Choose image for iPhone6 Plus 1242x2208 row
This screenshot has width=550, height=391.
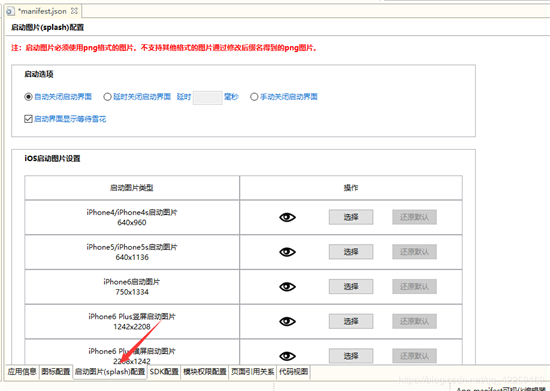(x=351, y=321)
